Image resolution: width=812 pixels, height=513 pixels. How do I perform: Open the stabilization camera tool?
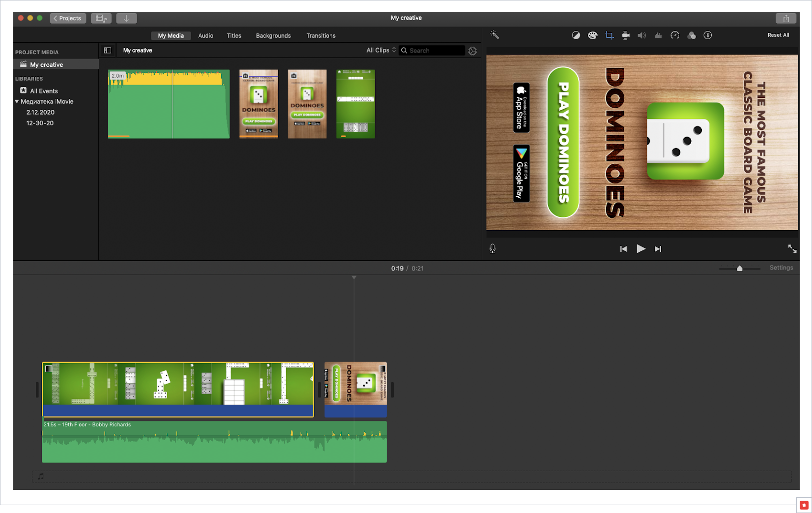click(x=626, y=35)
